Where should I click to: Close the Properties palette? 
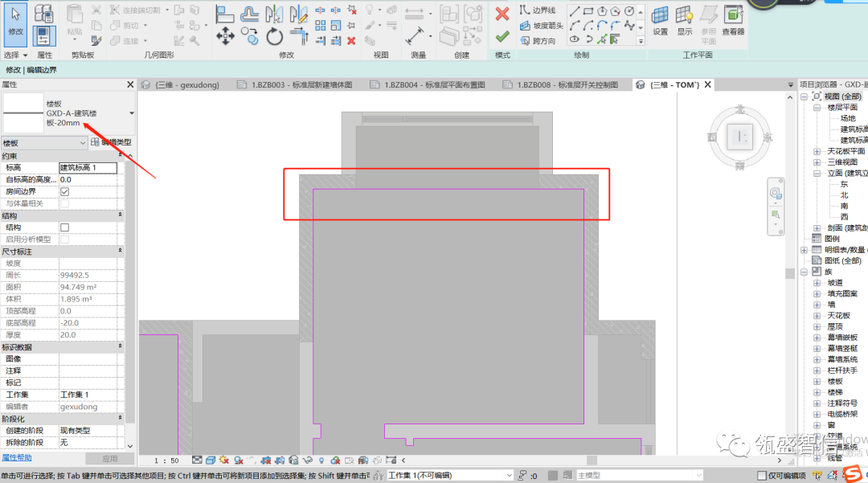130,84
